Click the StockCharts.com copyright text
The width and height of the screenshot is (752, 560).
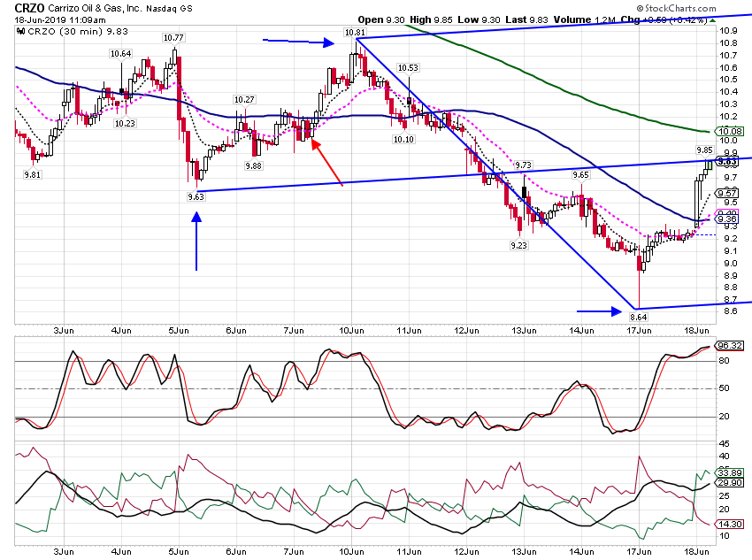tap(676, 8)
